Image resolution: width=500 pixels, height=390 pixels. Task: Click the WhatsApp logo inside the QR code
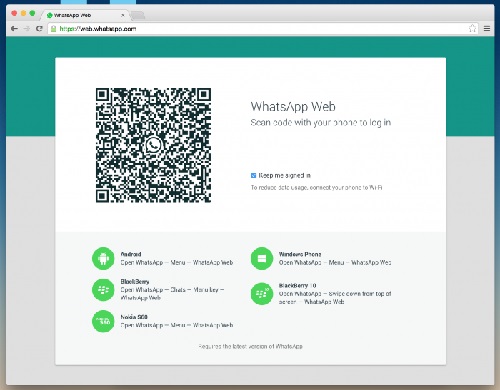tap(153, 145)
